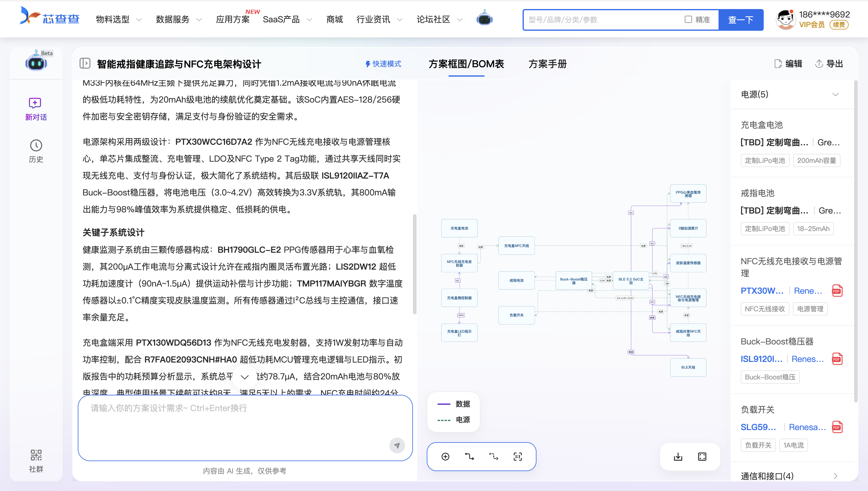Open the robot assistant icon in top navigation
Viewport: 868px width, 491px height.
485,18
